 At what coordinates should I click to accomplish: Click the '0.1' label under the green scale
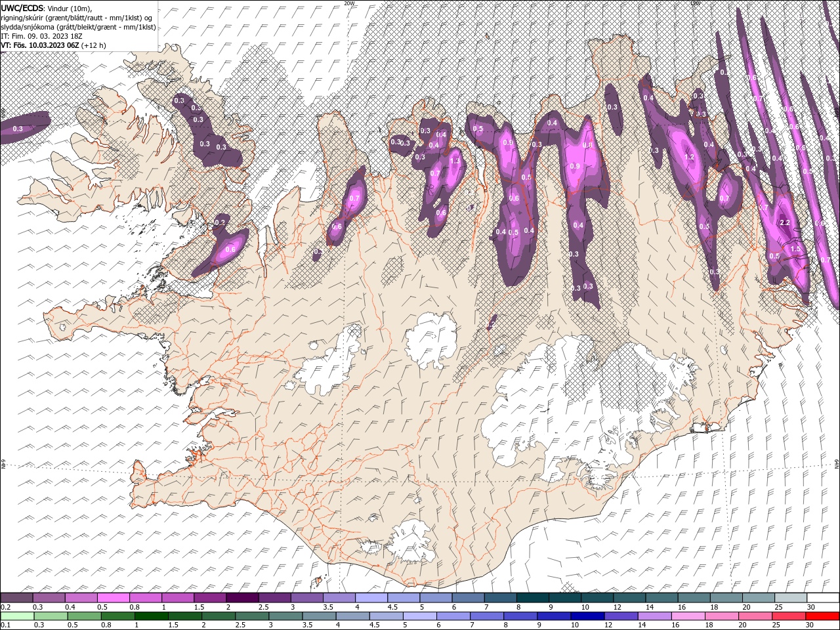point(5,625)
